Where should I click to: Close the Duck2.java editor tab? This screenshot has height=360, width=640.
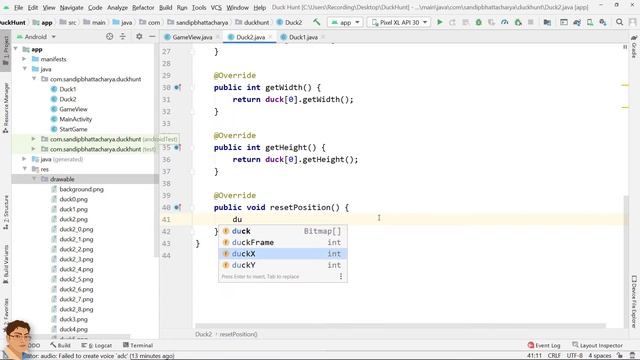270,37
